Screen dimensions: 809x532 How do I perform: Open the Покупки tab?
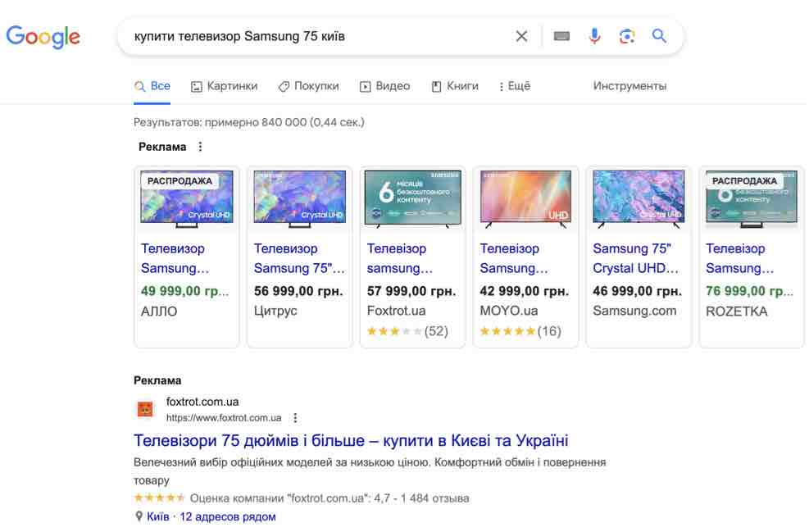[309, 85]
